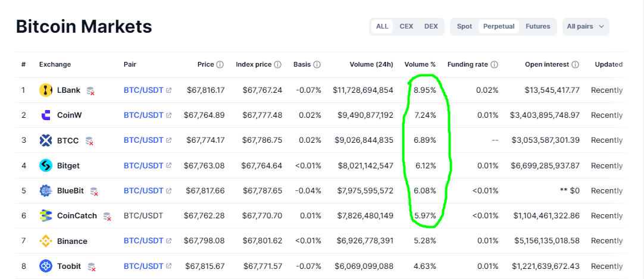The height and width of the screenshot is (279, 644).
Task: Switch to the Spot markets tab
Action: point(464,27)
